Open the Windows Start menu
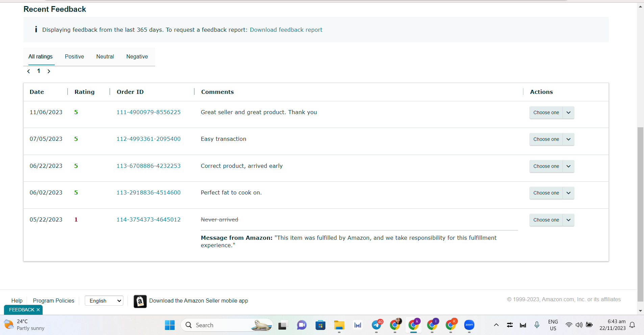The width and height of the screenshot is (644, 335). tap(170, 325)
